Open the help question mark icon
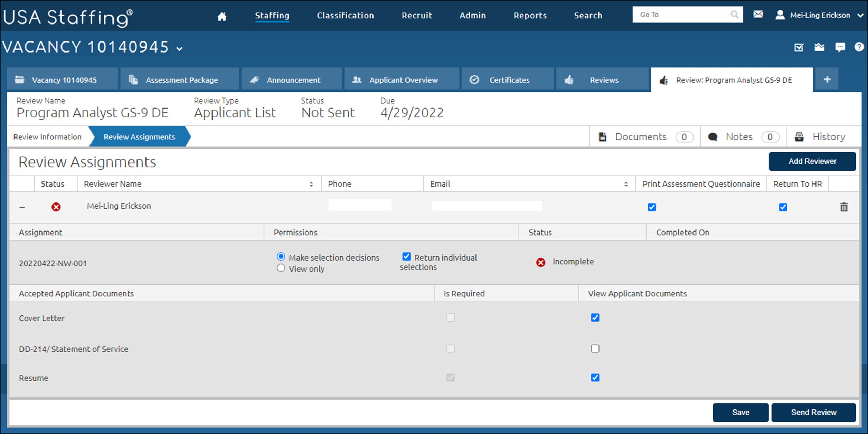 click(x=859, y=47)
